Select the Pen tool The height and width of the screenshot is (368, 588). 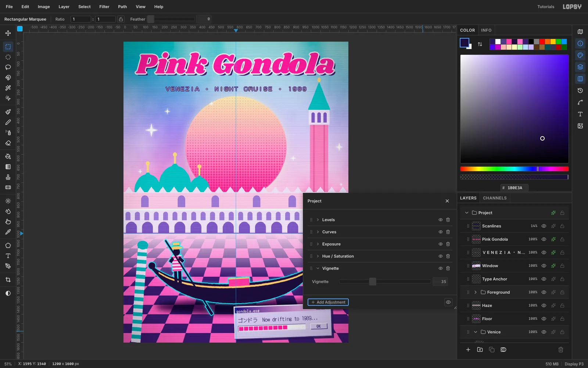click(x=8, y=266)
